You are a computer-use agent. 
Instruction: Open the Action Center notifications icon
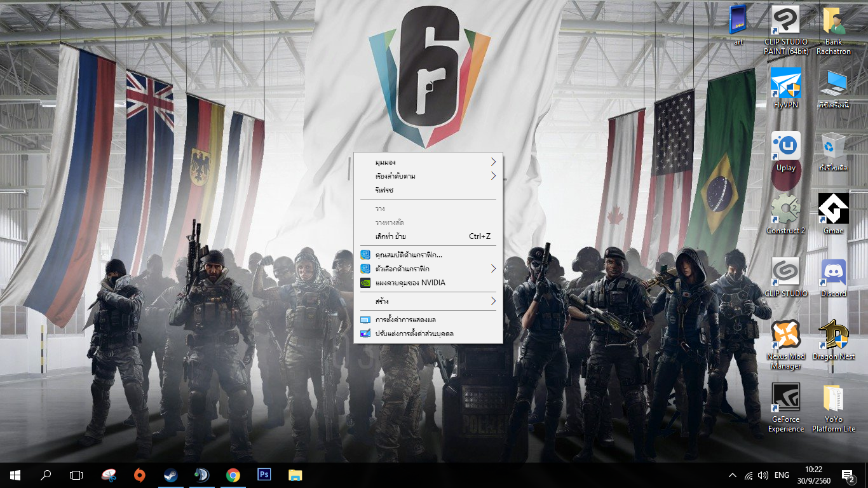click(x=848, y=475)
